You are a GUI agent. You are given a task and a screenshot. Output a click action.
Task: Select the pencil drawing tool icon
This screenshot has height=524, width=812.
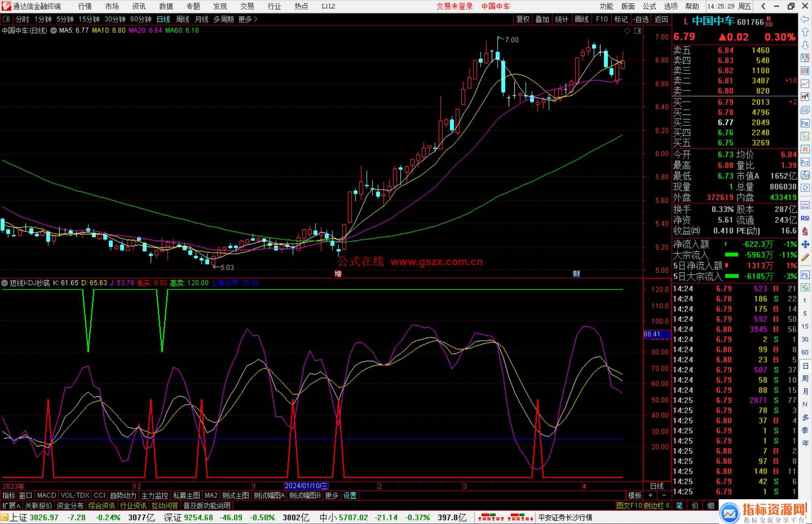805,258
